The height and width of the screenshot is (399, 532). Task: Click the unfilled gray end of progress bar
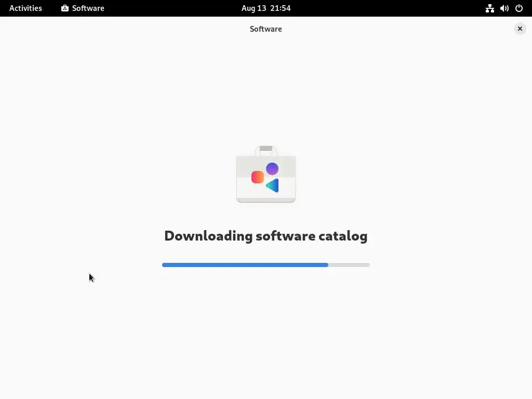[349, 265]
